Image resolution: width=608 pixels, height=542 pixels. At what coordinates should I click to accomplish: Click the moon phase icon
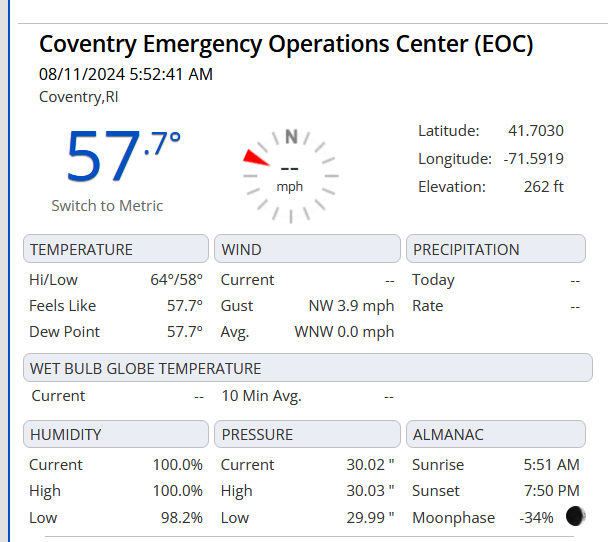coord(575,516)
